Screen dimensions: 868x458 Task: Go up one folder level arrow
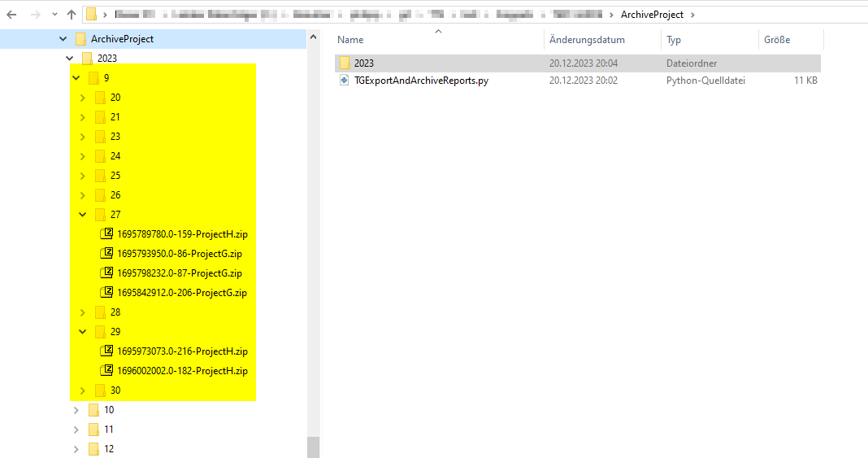point(72,15)
